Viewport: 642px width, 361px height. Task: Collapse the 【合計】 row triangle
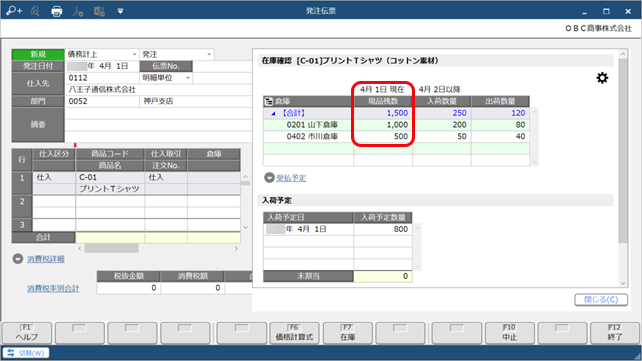(x=273, y=113)
